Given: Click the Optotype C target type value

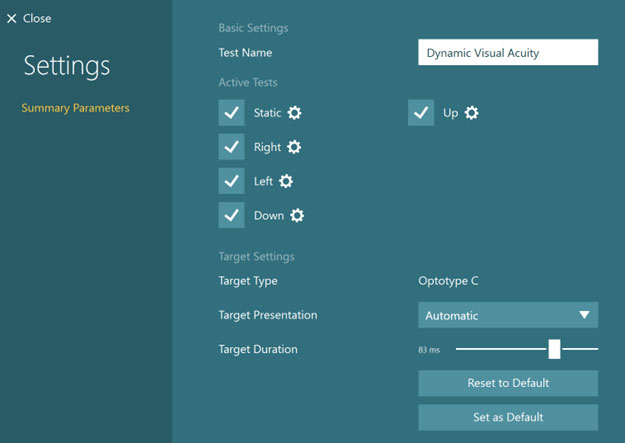Looking at the screenshot, I should pos(448,281).
